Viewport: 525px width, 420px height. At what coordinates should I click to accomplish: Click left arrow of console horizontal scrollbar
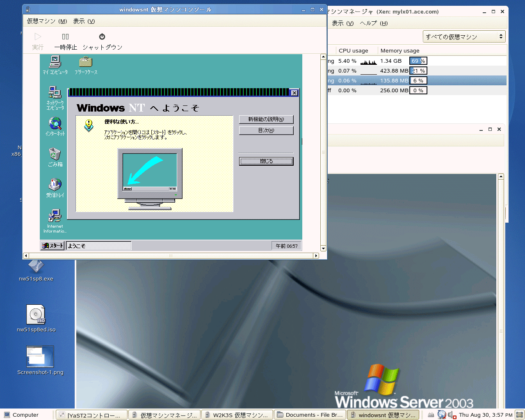(26, 256)
